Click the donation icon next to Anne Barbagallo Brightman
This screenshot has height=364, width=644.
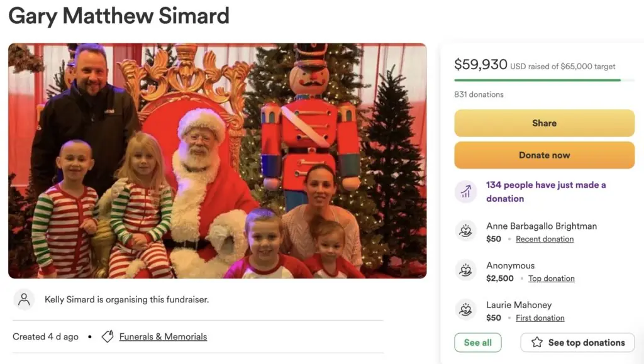466,231
